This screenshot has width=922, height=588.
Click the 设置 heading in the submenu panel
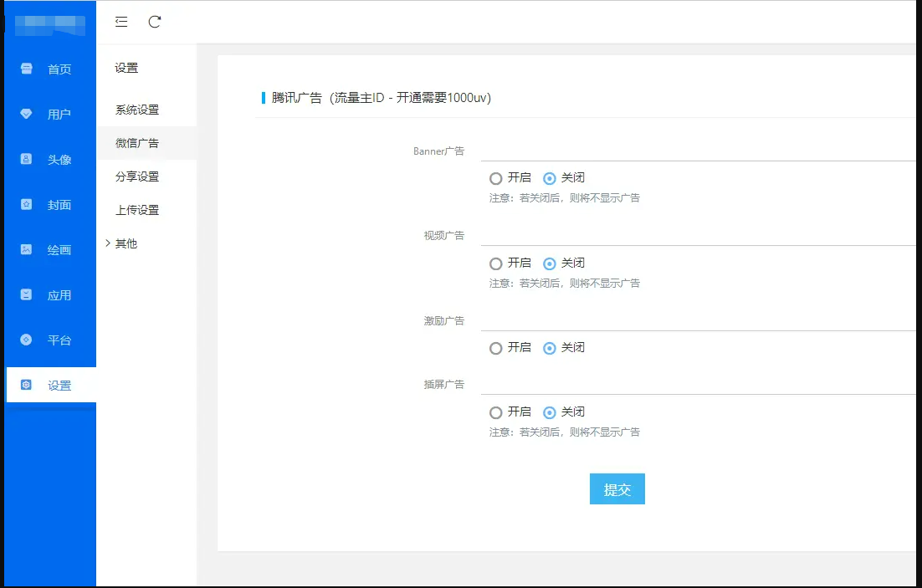click(x=126, y=69)
